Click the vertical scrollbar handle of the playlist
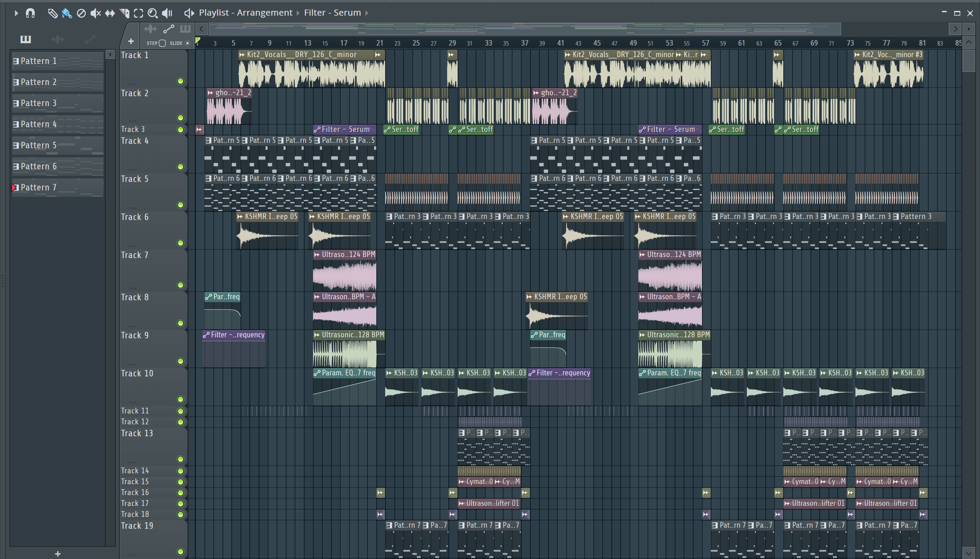The height and width of the screenshot is (559, 980). (969, 61)
